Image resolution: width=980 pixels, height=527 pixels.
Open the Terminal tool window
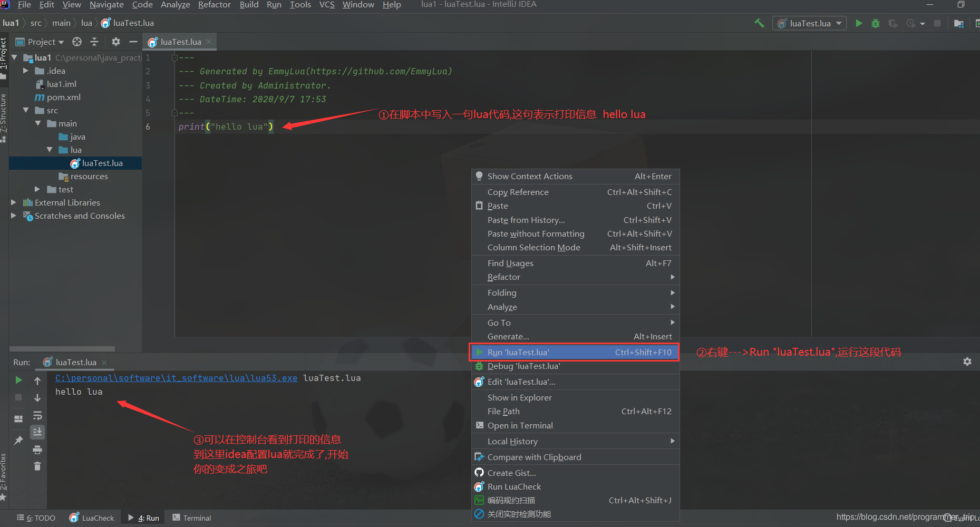tap(192, 518)
